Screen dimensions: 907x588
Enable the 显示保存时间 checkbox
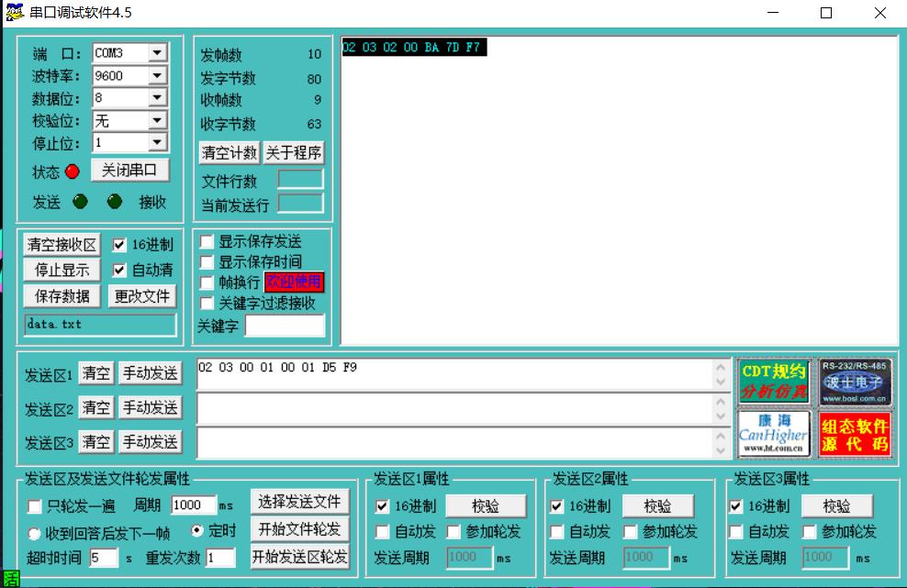click(x=207, y=262)
